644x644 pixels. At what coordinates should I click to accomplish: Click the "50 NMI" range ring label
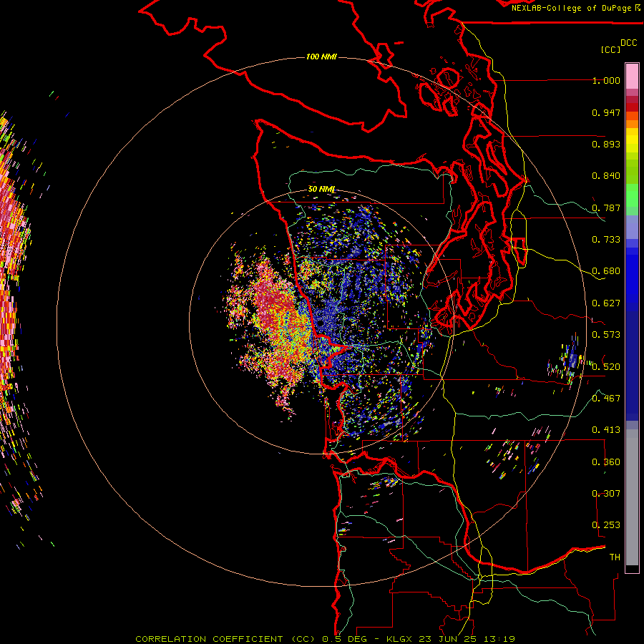click(321, 189)
